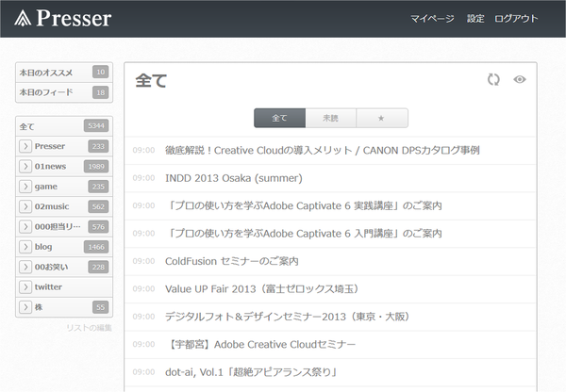566x392 pixels.
Task: Click the 全て page heading
Action: (151, 80)
